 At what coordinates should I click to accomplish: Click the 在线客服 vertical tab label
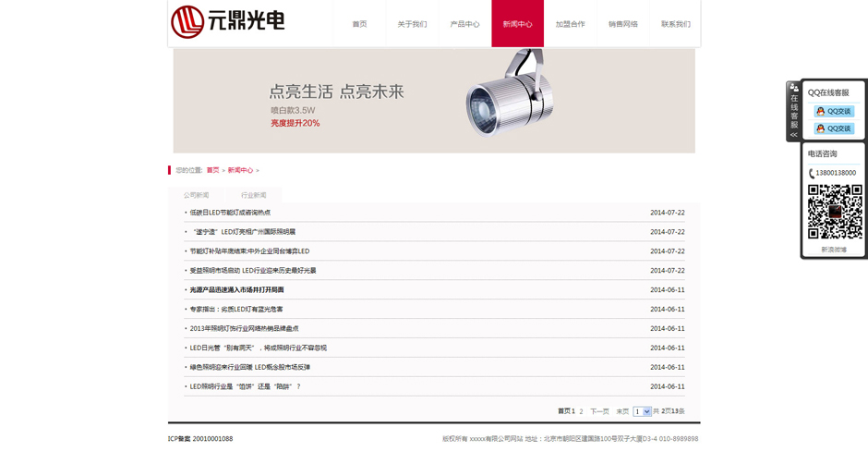[794, 111]
